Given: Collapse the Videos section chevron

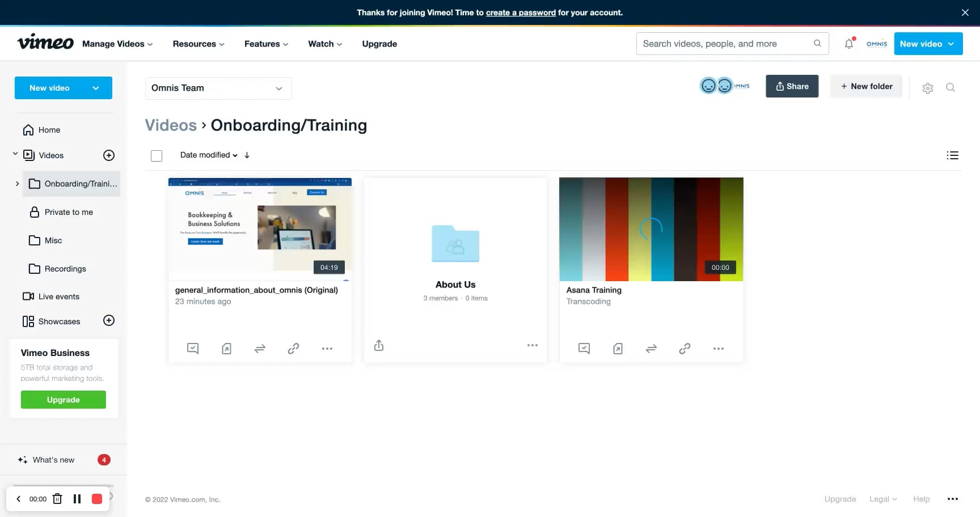Looking at the screenshot, I should 15,154.
